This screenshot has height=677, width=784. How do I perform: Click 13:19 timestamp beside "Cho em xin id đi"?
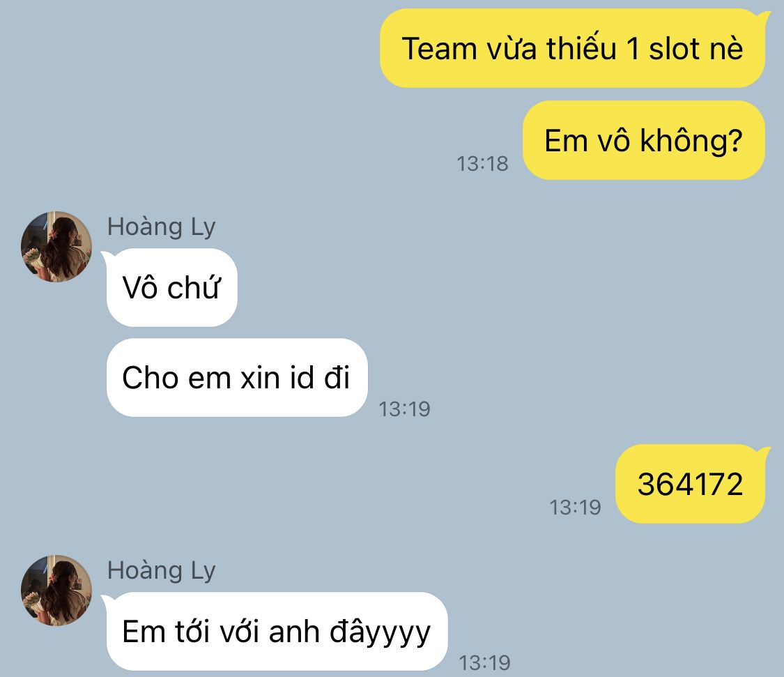(404, 409)
